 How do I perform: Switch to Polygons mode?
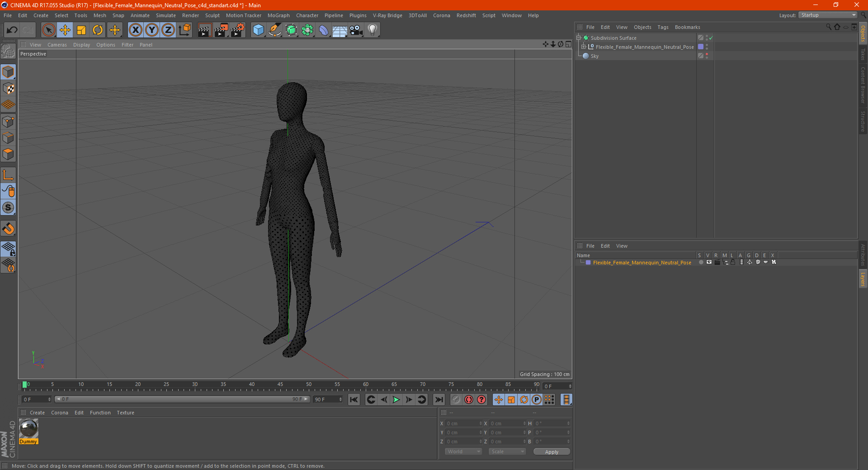click(x=8, y=154)
